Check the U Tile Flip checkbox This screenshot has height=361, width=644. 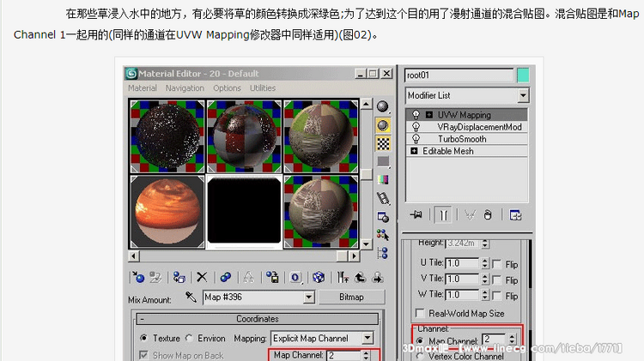pyautogui.click(x=497, y=263)
